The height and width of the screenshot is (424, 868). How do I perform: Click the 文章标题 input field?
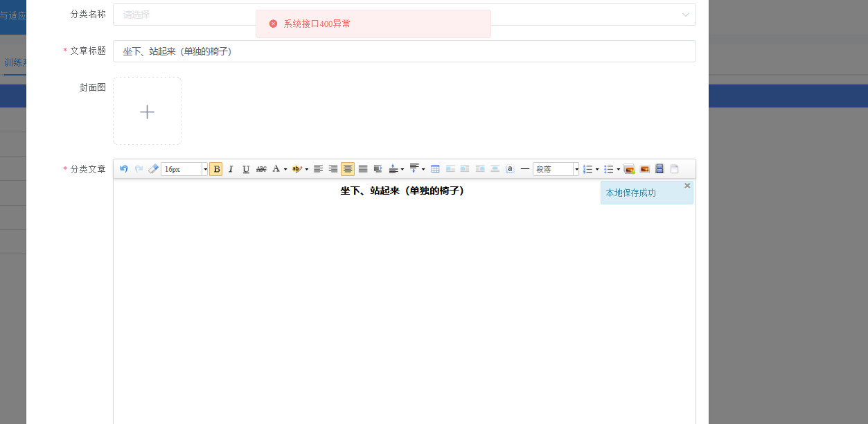click(x=404, y=51)
